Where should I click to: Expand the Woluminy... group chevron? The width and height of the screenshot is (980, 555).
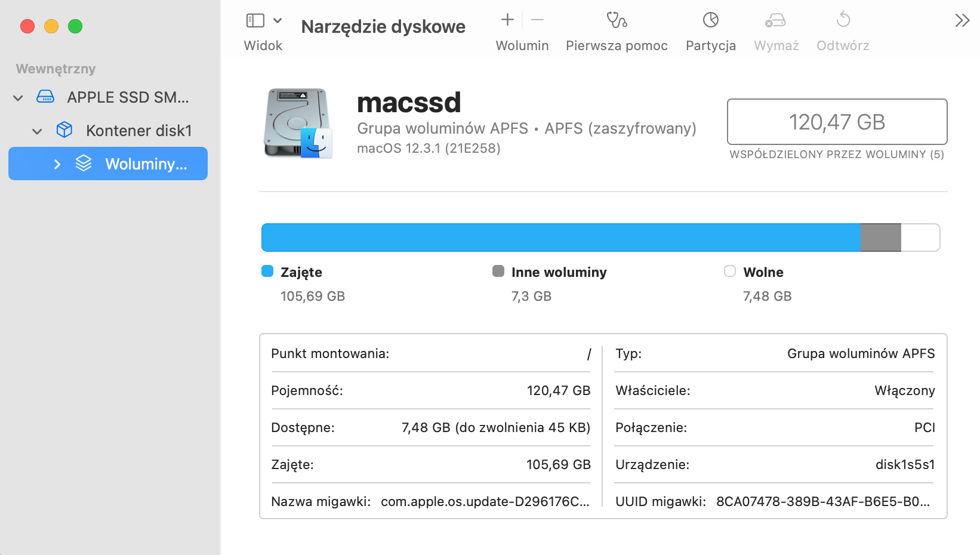click(57, 164)
